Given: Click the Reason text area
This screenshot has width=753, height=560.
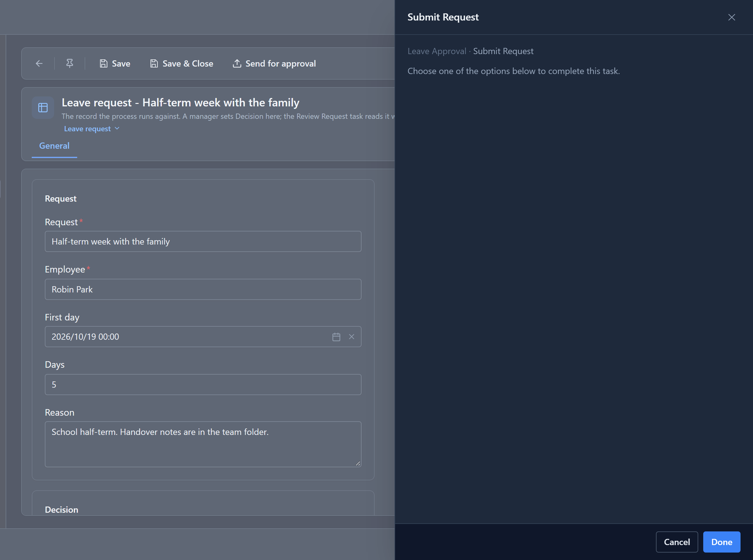Looking at the screenshot, I should tap(203, 444).
